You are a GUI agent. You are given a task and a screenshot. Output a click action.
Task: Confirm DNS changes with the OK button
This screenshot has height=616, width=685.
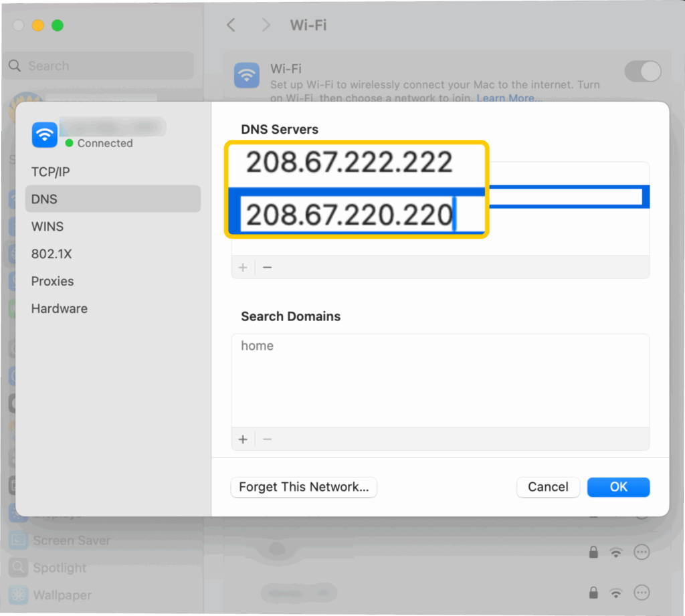[618, 487]
